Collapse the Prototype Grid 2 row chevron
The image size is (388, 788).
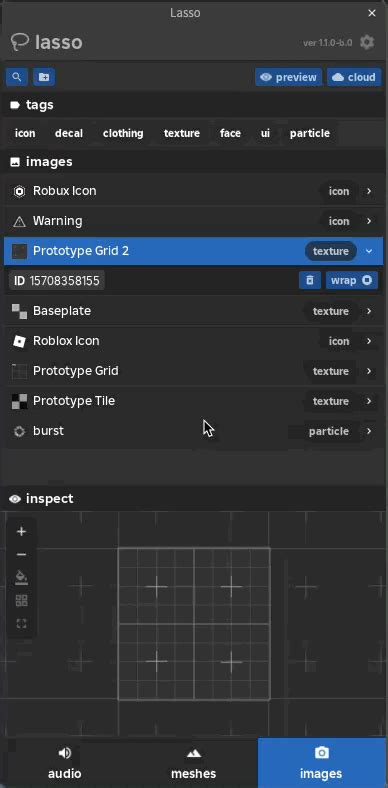[x=369, y=251]
